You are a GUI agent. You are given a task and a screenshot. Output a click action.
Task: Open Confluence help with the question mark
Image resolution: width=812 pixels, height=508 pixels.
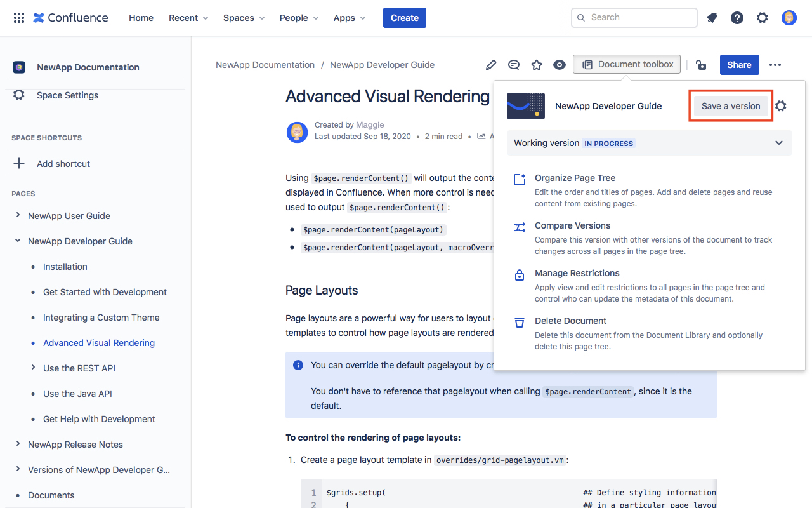click(737, 17)
